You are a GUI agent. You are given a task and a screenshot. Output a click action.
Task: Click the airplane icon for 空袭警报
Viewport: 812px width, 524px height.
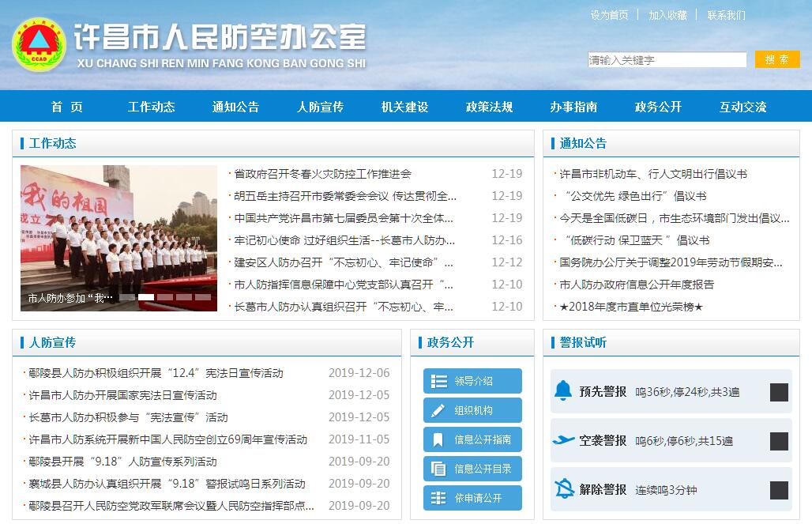tap(563, 440)
